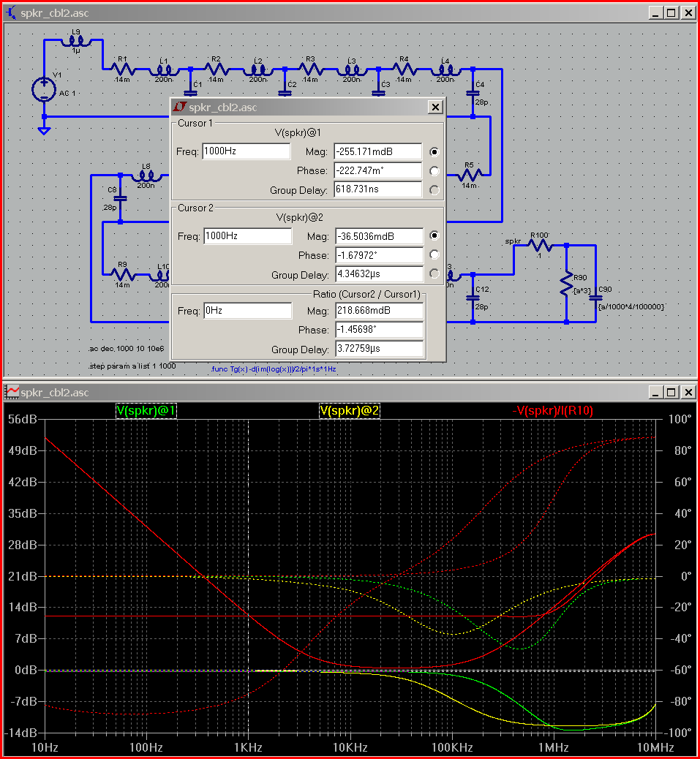Click Ratio Mag 218.668mdB field

380,310
